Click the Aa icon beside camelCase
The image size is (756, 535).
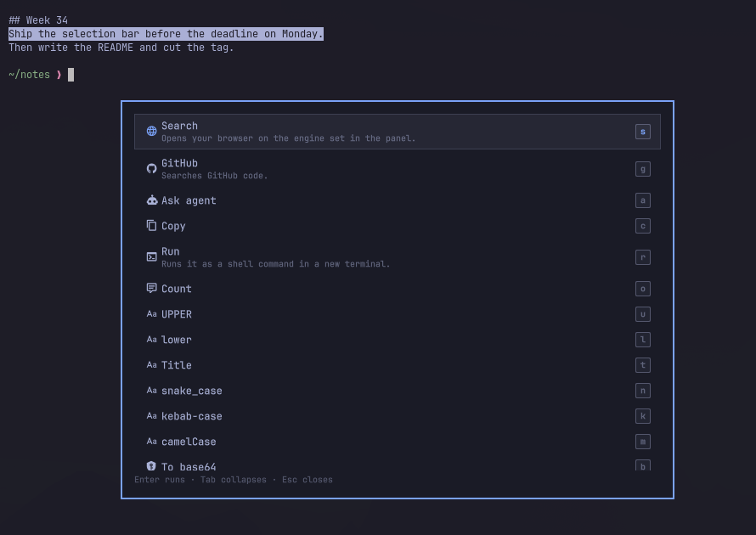pyautogui.click(x=151, y=442)
